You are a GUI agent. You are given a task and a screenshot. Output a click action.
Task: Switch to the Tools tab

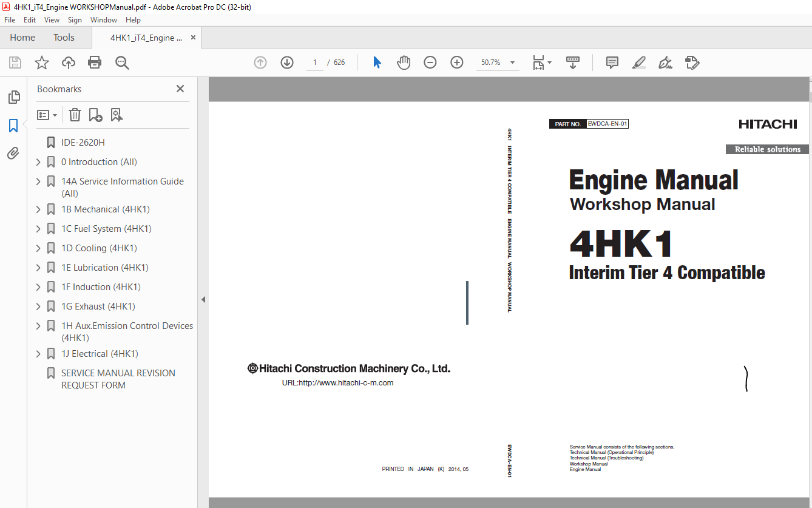[x=64, y=38]
